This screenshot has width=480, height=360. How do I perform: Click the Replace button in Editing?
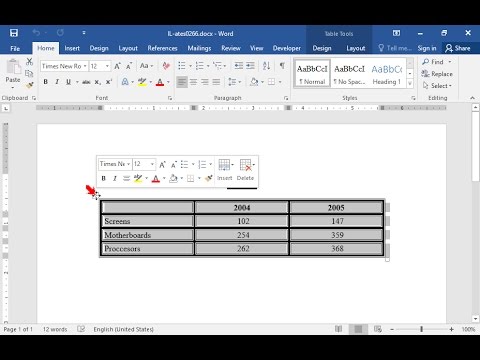click(437, 74)
